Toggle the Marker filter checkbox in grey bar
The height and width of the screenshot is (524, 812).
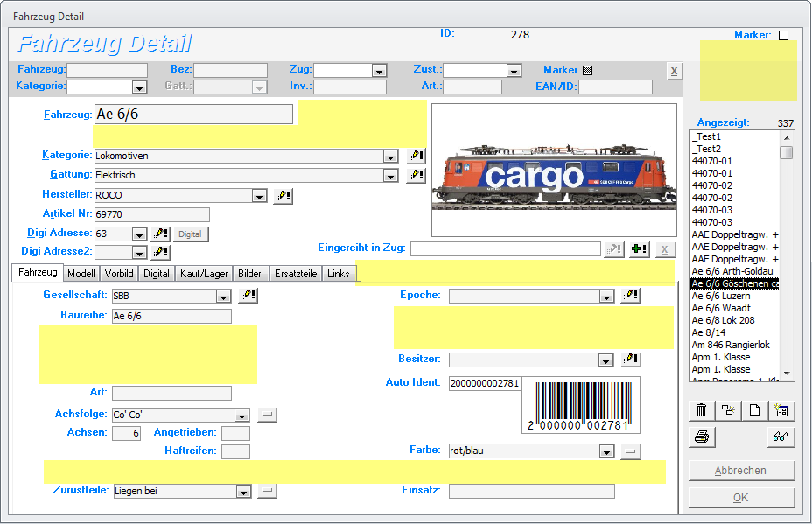click(x=587, y=70)
